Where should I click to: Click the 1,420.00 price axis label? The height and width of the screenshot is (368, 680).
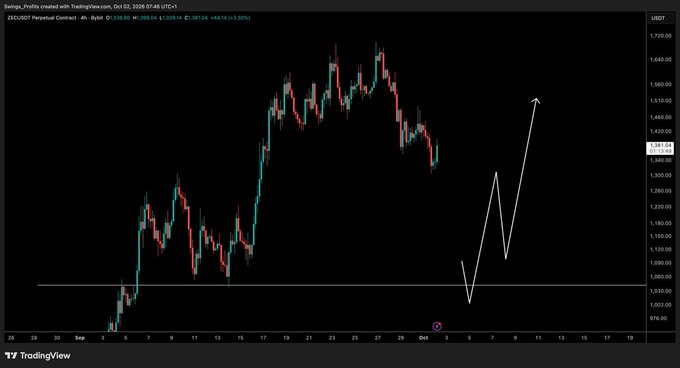(660, 131)
